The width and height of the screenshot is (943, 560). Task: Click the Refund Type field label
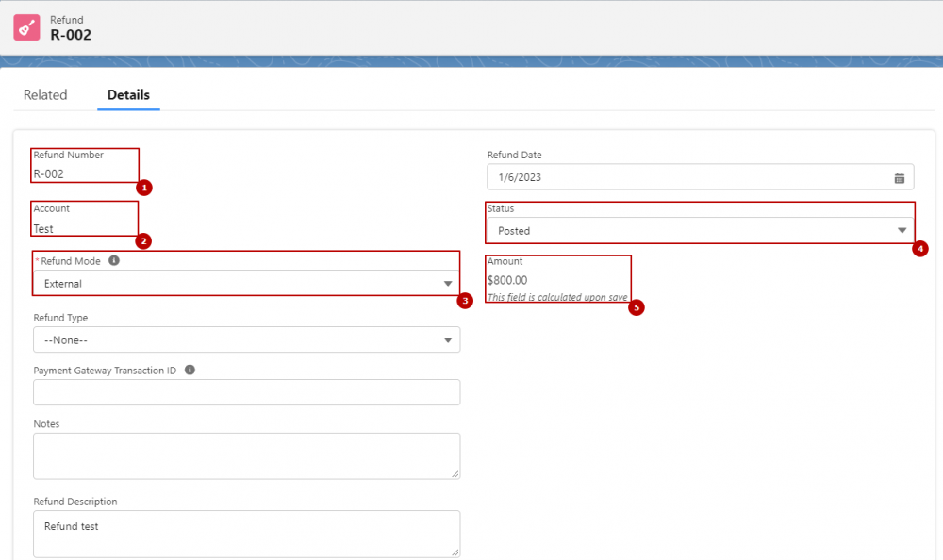coord(60,318)
